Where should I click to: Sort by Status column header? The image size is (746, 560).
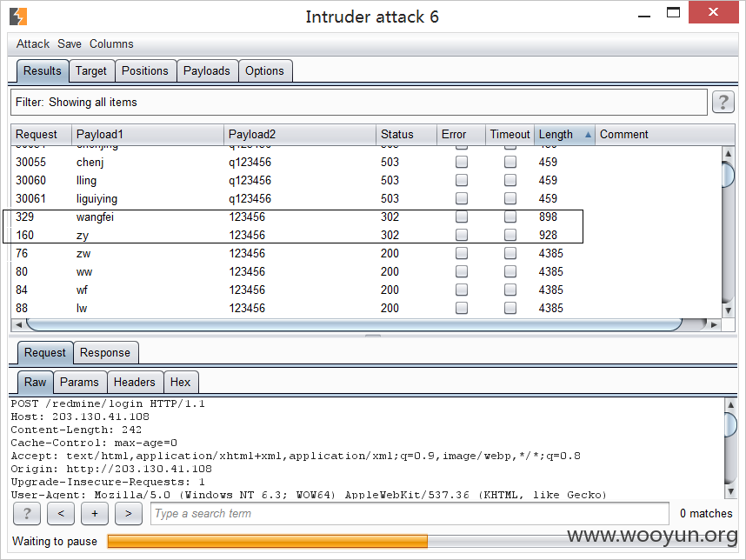click(x=406, y=135)
